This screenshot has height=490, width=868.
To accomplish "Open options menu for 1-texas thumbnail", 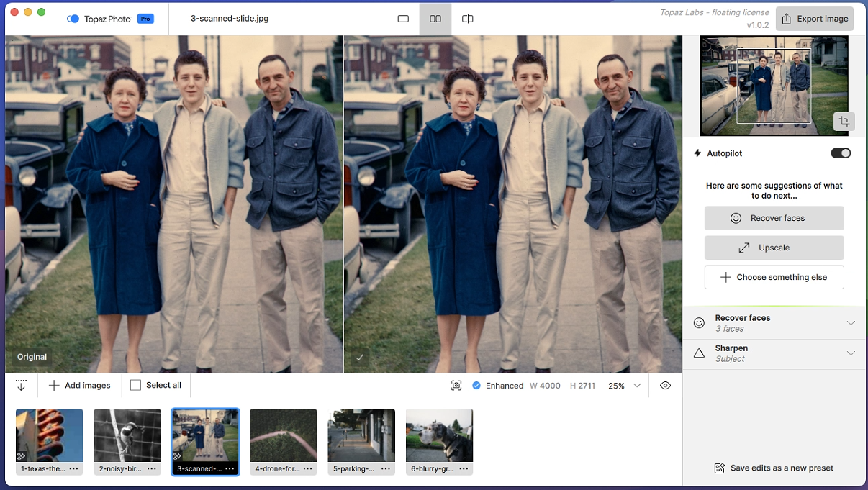I will point(73,468).
